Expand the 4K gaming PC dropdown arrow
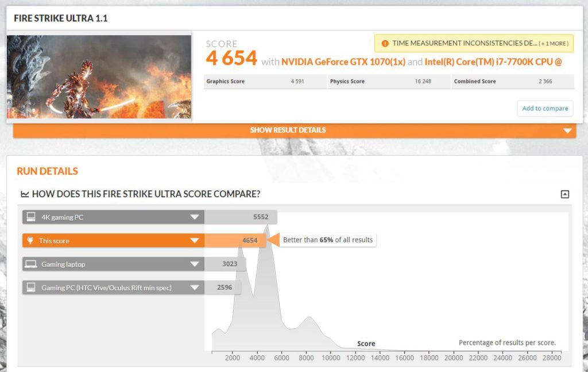 click(195, 217)
